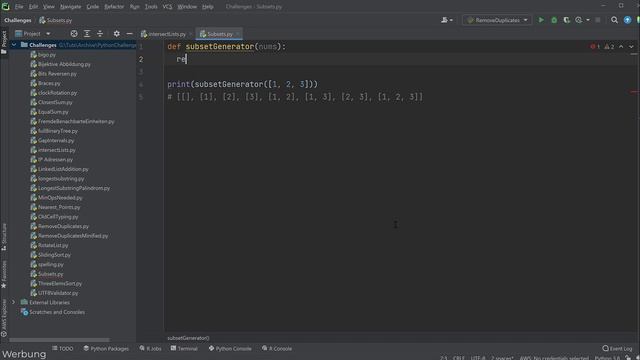Screen dimensions: 640x360
Task: Toggle the Structure side tab
Action: 4,237
